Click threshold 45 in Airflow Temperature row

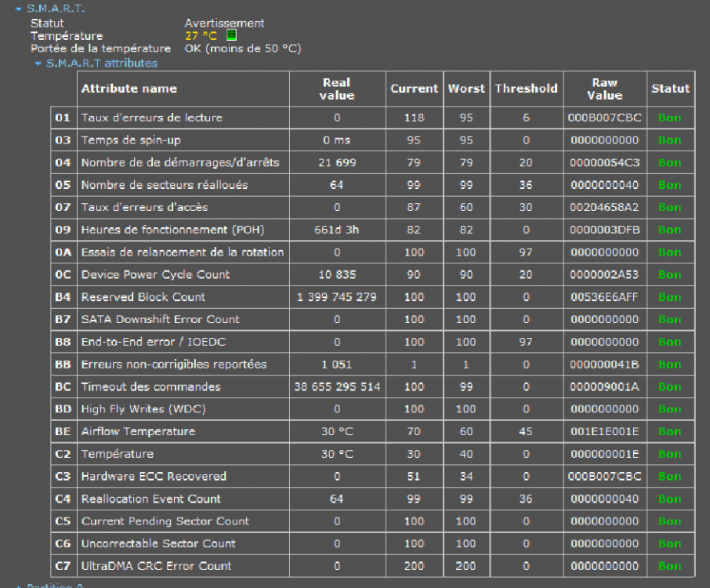click(x=526, y=432)
